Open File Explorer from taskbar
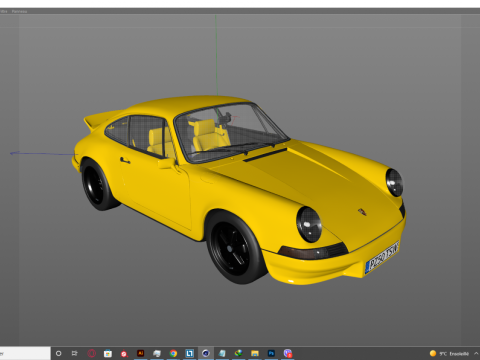The width and height of the screenshot is (480, 360). 255,353
